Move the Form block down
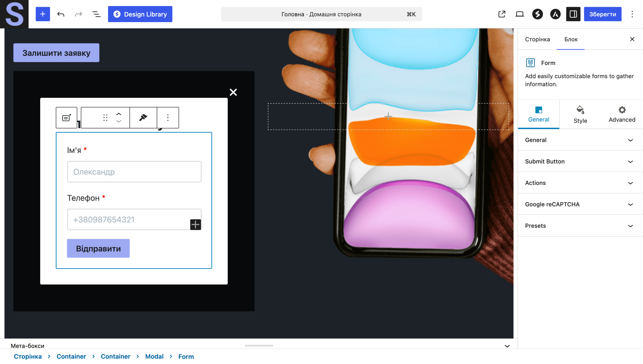This screenshot has height=364, width=643. (119, 121)
